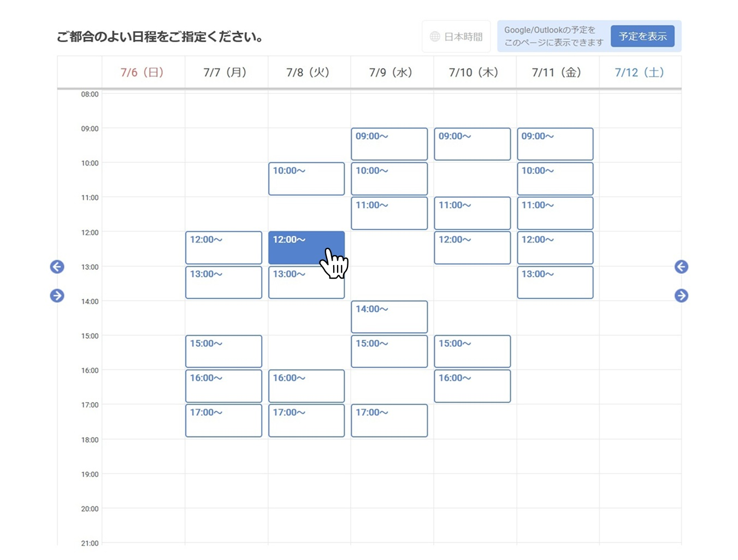Screen dimensions: 738x560
Task: Click the 7/11 (金) column header
Action: pyautogui.click(x=557, y=72)
